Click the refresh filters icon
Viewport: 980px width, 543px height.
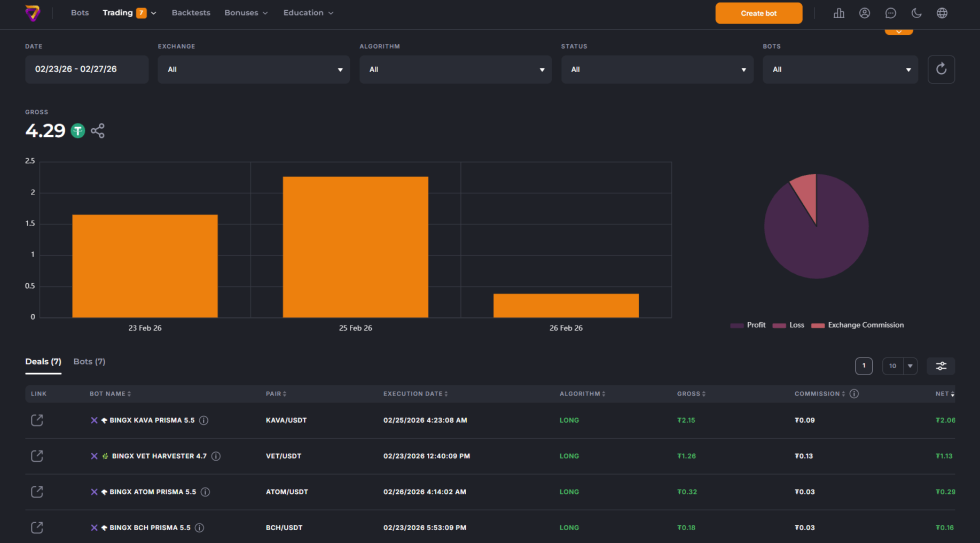point(941,69)
